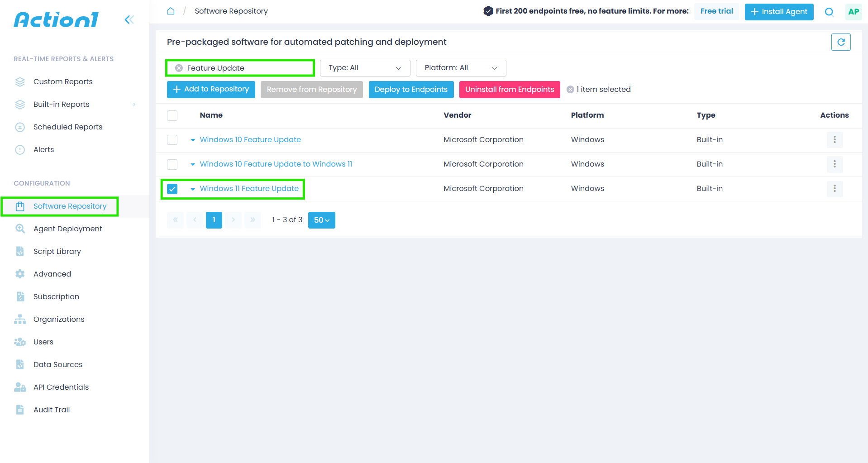The width and height of the screenshot is (868, 463).
Task: Open the Type: All dropdown
Action: click(365, 68)
